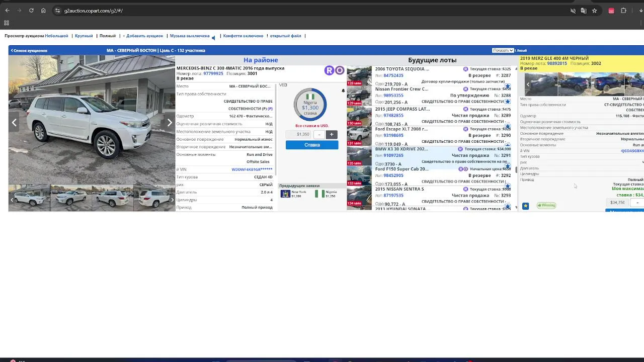Click the muted sound icon in address bar

pos(573,11)
